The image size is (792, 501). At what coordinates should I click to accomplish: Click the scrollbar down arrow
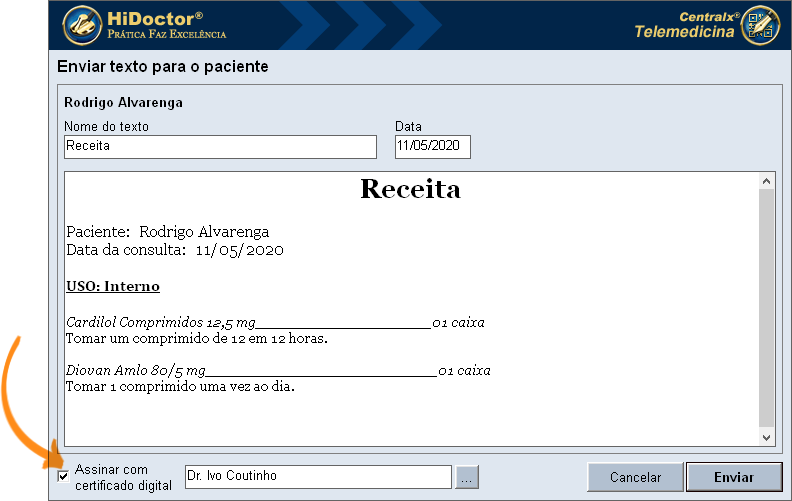(766, 437)
